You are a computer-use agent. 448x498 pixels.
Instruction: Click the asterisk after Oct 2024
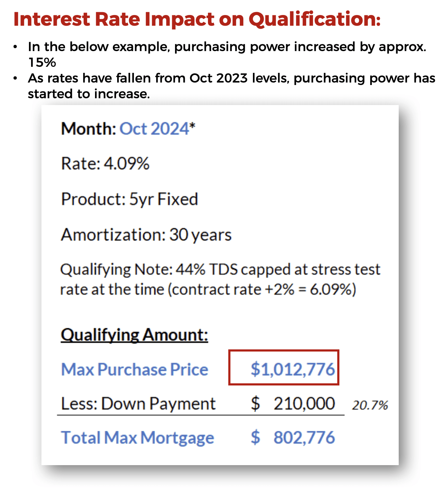tap(193, 126)
